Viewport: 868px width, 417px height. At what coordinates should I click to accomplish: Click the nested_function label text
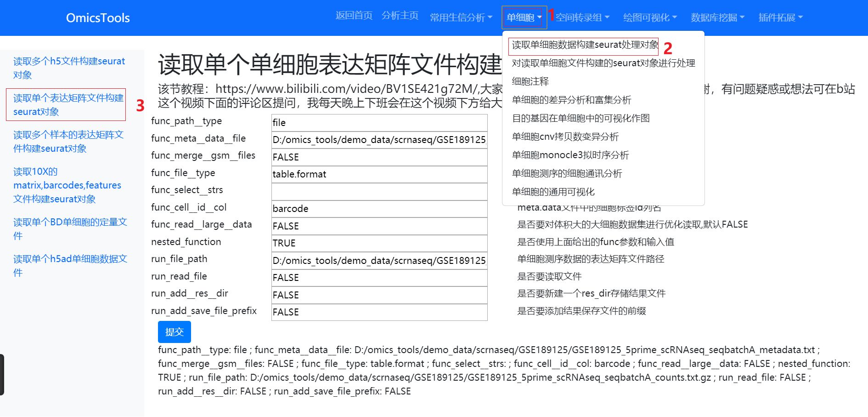[x=186, y=242]
